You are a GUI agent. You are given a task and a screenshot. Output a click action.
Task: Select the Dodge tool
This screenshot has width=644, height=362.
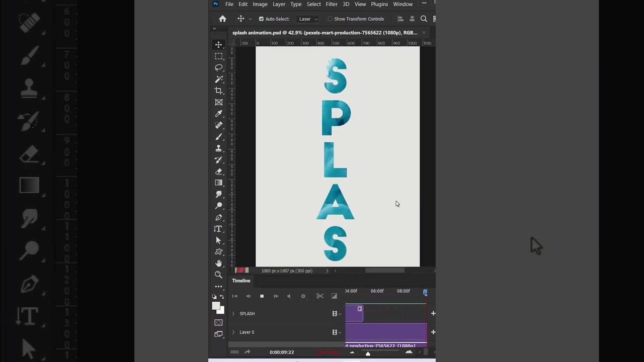tap(218, 206)
